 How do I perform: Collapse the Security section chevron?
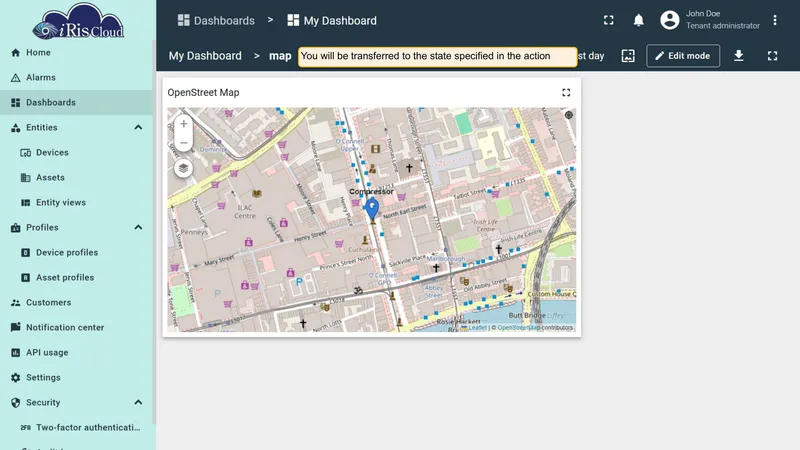click(138, 403)
